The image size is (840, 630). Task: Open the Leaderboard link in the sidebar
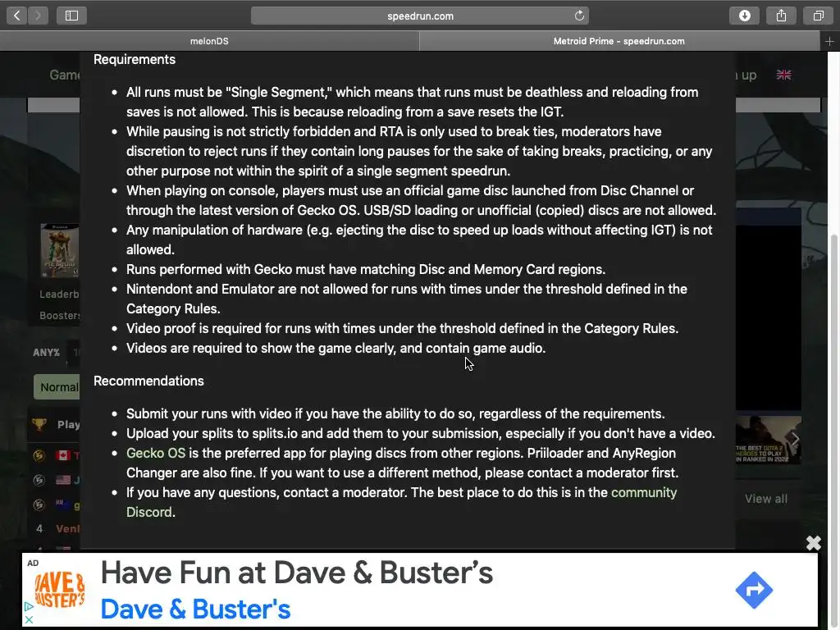pos(59,294)
